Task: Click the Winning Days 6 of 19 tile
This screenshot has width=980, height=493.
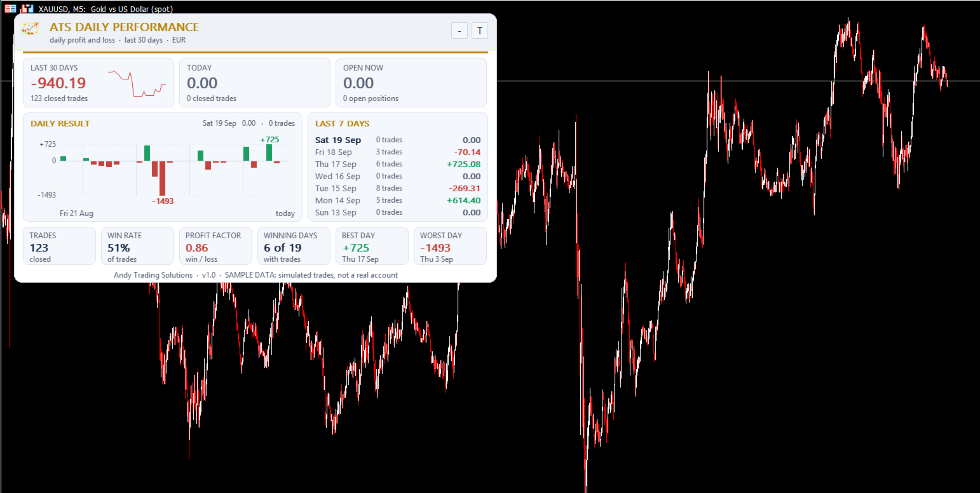Action: (294, 246)
